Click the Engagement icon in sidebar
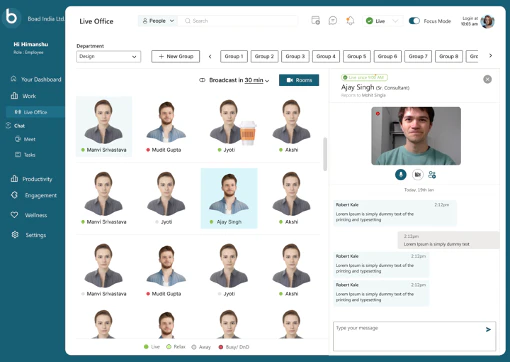 coord(14,195)
